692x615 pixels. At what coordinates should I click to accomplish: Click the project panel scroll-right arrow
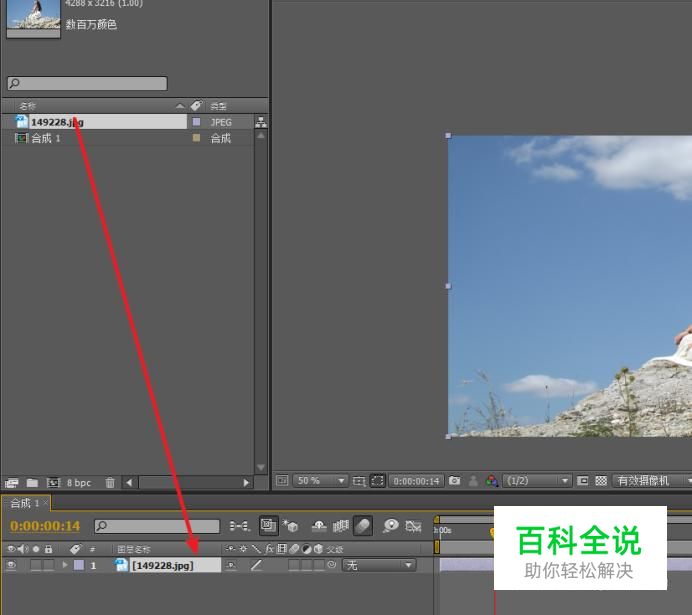click(x=246, y=483)
